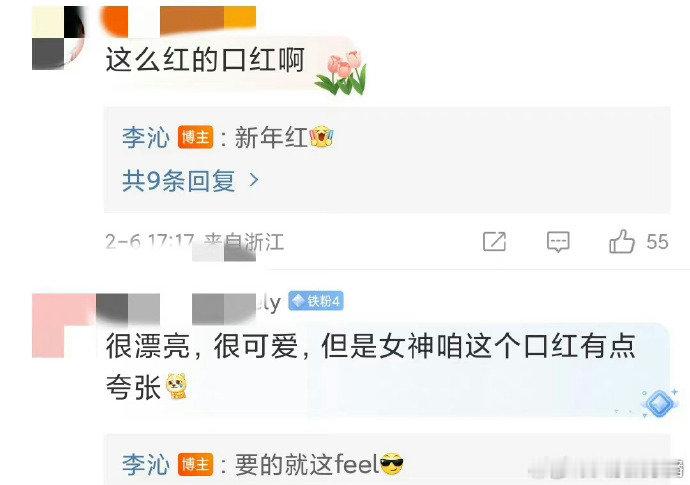Click the chevron arrow next to 共9条回复

tap(254, 180)
